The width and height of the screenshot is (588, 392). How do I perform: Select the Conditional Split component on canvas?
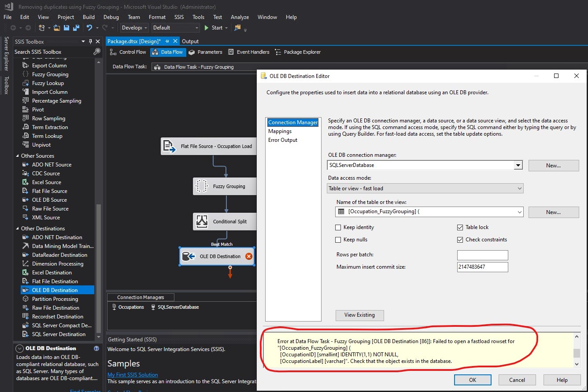[225, 222]
